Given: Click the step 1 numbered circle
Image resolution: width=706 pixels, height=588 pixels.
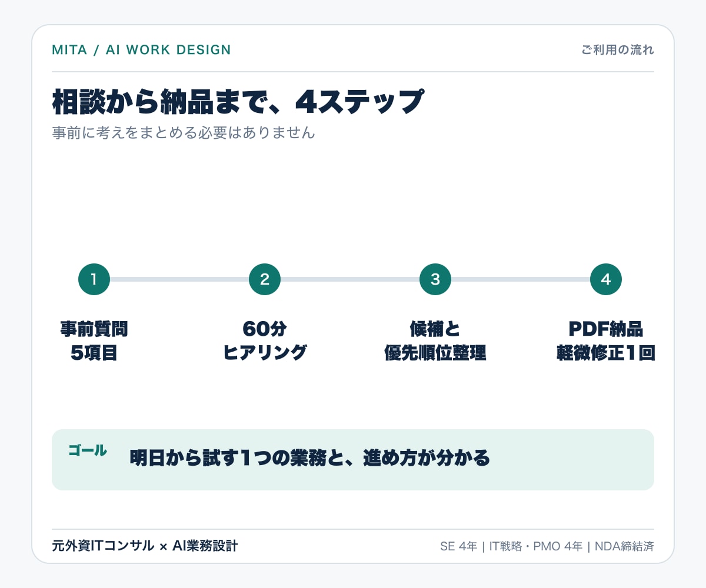Looking at the screenshot, I should tap(94, 279).
